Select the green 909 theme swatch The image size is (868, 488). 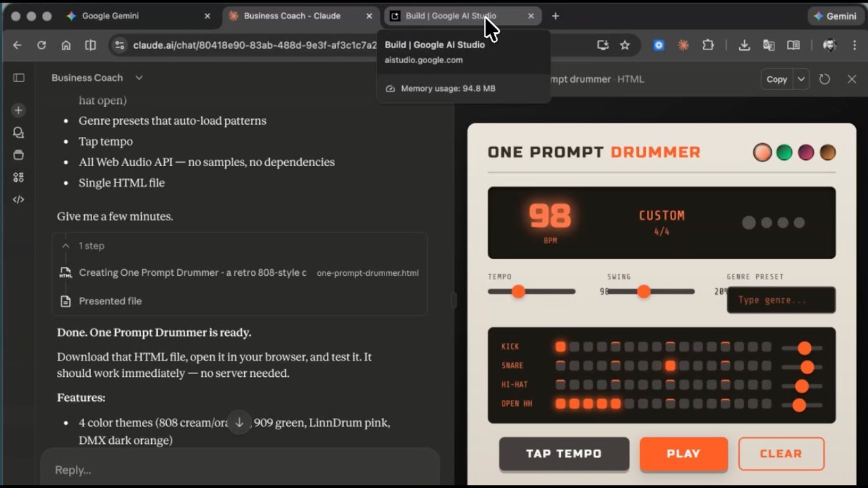point(784,152)
